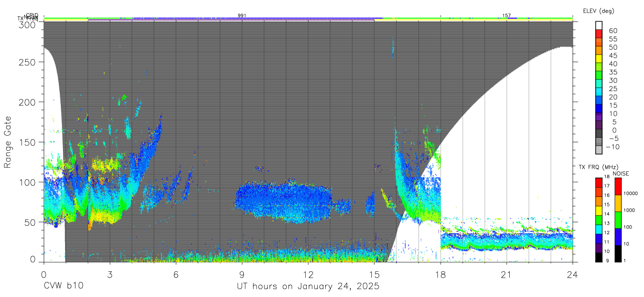Pick the cyan 12–13 MHz TX FRQ segment
This screenshot has height=297, width=644.
[599, 229]
